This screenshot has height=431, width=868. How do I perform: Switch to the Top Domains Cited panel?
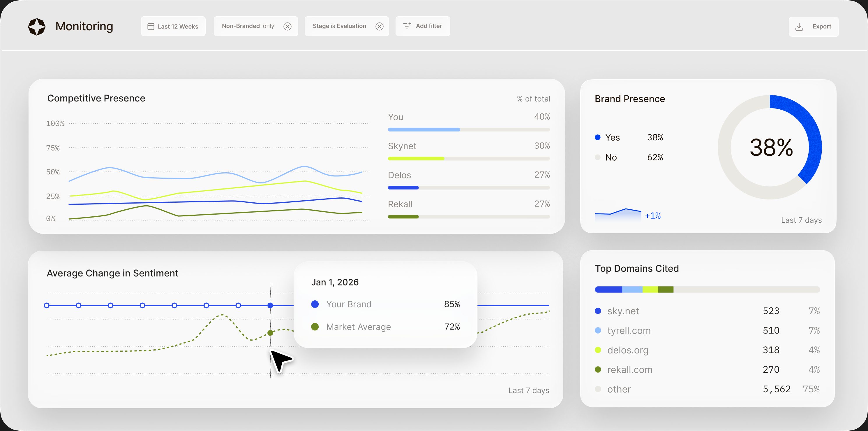(x=636, y=269)
